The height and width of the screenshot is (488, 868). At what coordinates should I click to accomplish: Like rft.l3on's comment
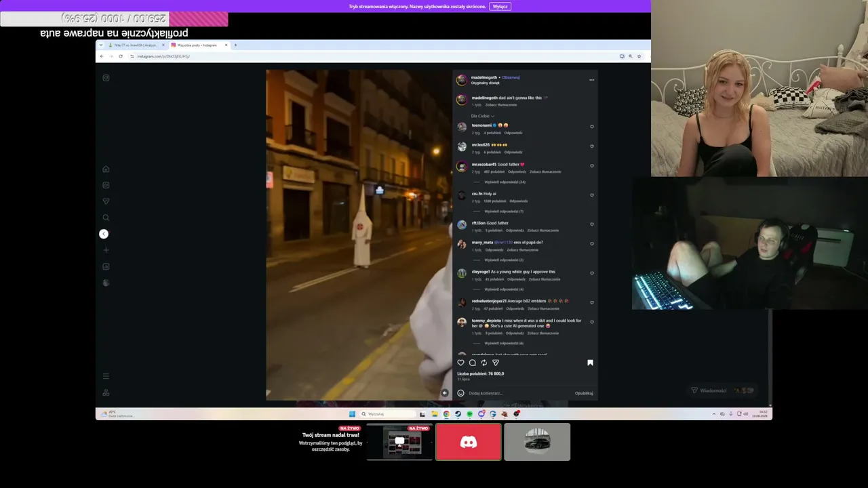tap(592, 224)
